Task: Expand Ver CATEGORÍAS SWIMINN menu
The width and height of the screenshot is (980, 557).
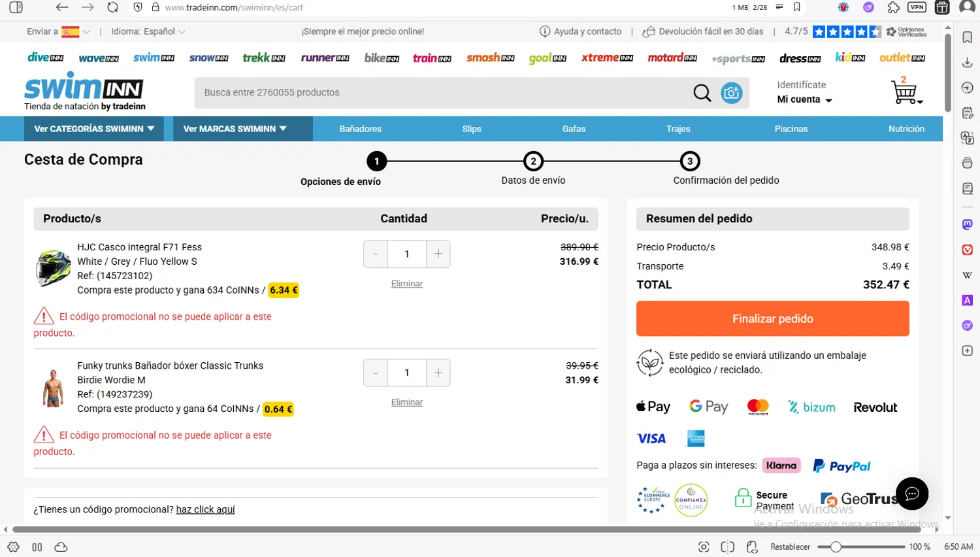Action: 94,129
